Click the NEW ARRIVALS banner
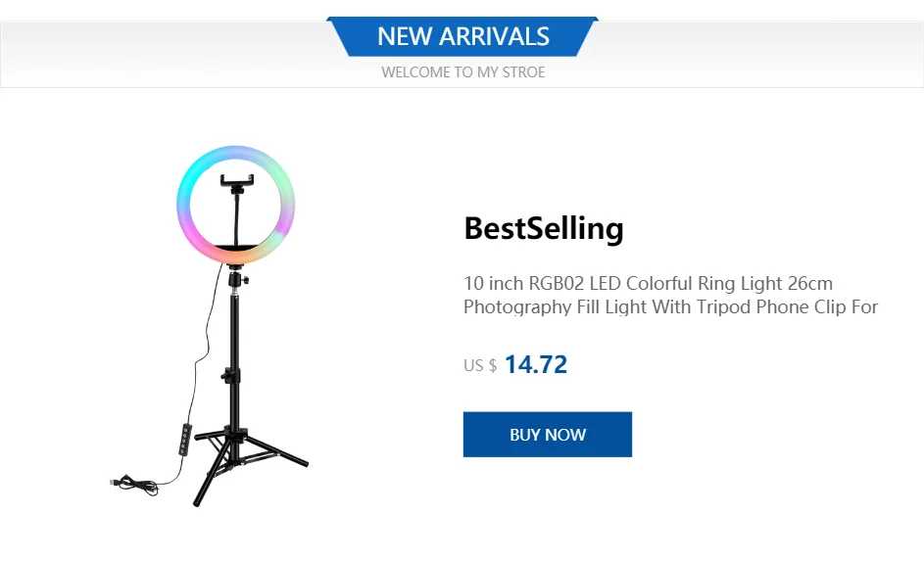Image resolution: width=924 pixels, height=562 pixels. coord(462,37)
